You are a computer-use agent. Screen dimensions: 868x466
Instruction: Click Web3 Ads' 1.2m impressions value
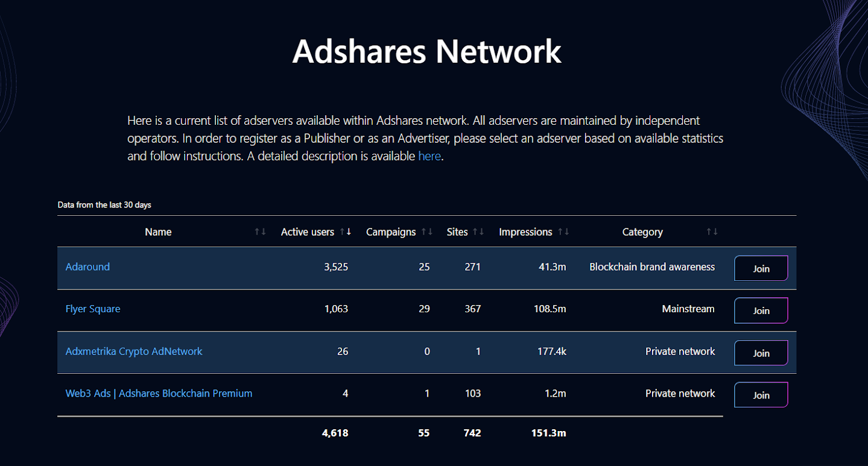point(556,393)
